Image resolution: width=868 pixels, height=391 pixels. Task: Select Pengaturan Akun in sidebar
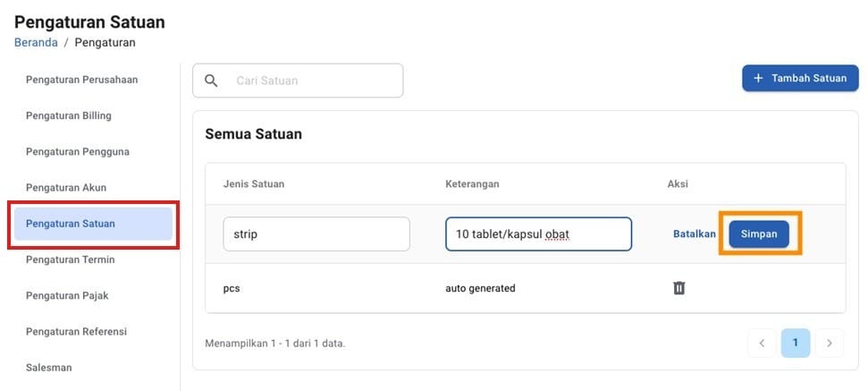pyautogui.click(x=66, y=187)
